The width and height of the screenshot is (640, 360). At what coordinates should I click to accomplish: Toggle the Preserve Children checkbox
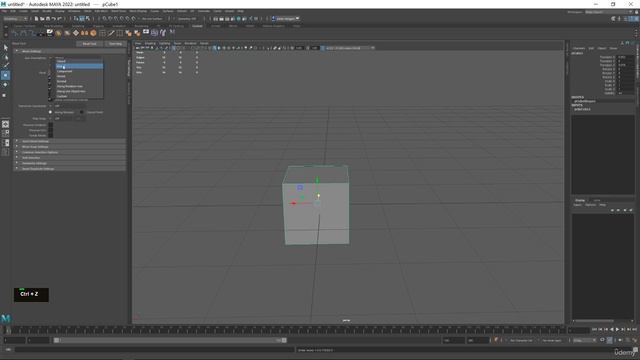[50, 125]
